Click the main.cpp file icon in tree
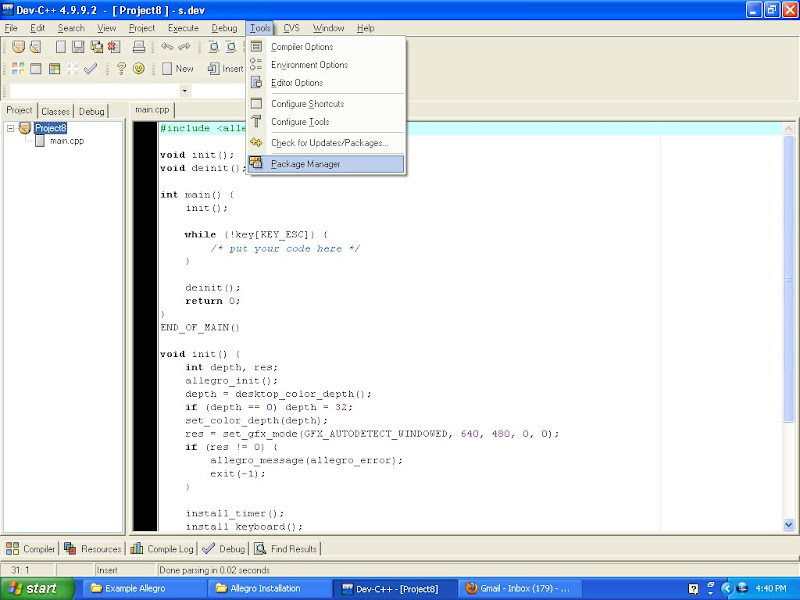This screenshot has height=600, width=800. click(40, 141)
